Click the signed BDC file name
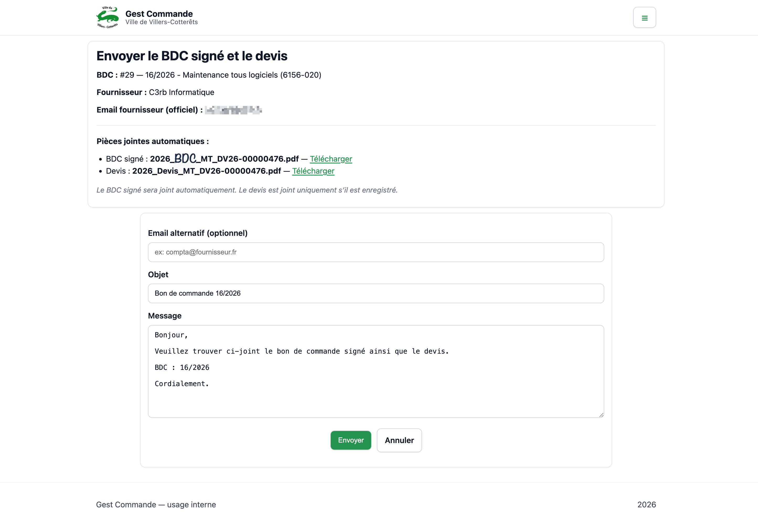This screenshot has width=758, height=532. click(224, 159)
